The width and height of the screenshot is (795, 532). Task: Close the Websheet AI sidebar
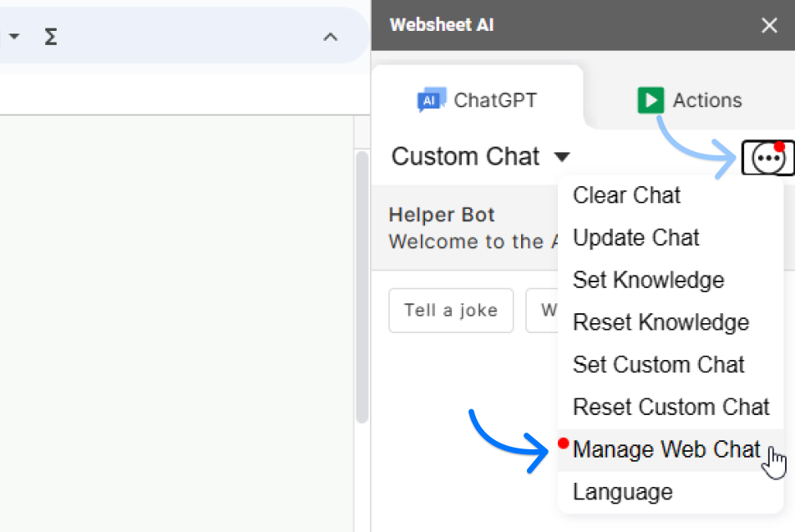pyautogui.click(x=769, y=26)
